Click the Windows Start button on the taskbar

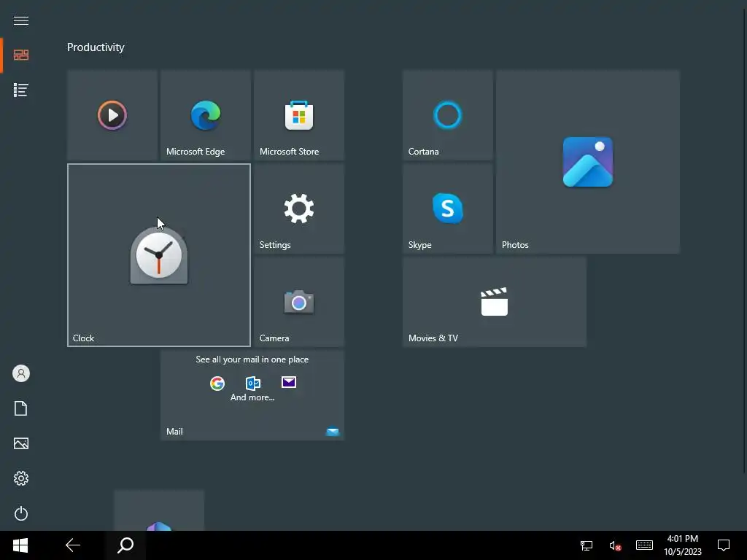point(20,545)
